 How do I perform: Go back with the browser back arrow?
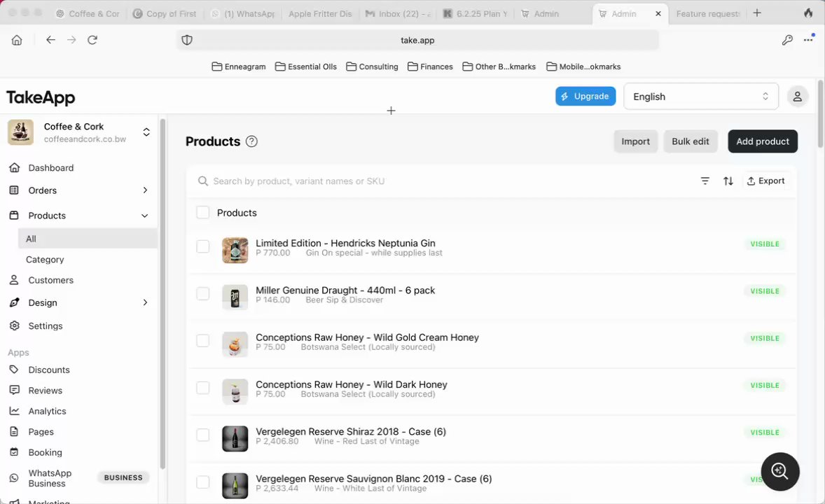(x=50, y=40)
